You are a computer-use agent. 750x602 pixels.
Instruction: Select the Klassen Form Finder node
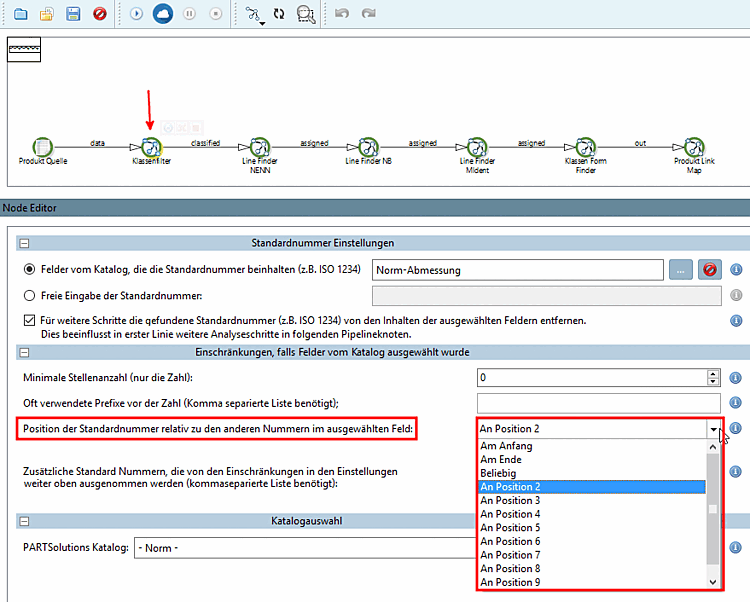(x=587, y=146)
